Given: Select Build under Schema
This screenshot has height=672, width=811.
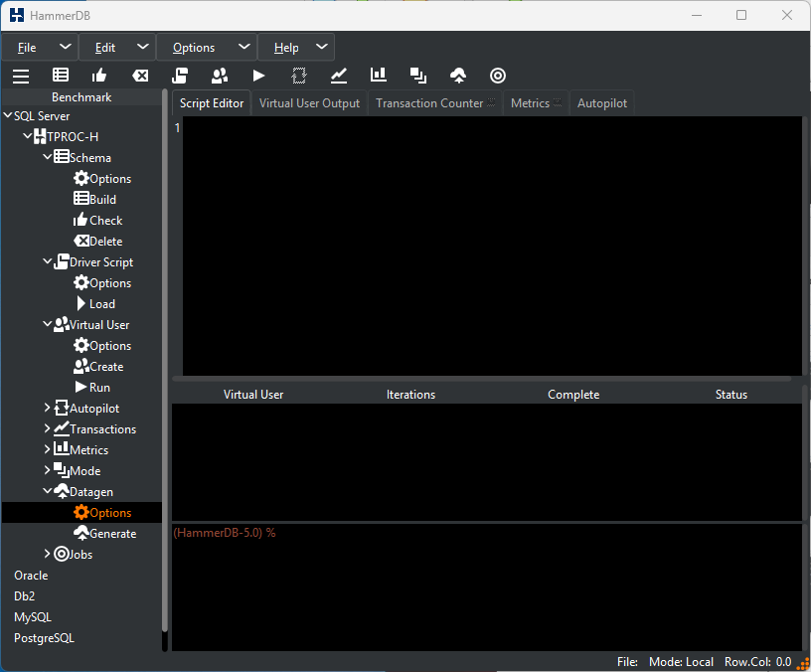Looking at the screenshot, I should pyautogui.click(x=95, y=199).
